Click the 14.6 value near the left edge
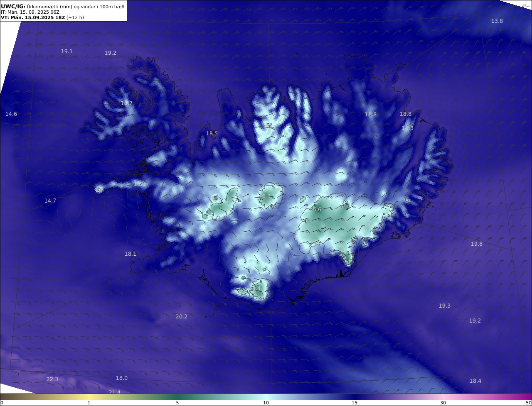 click(x=11, y=114)
